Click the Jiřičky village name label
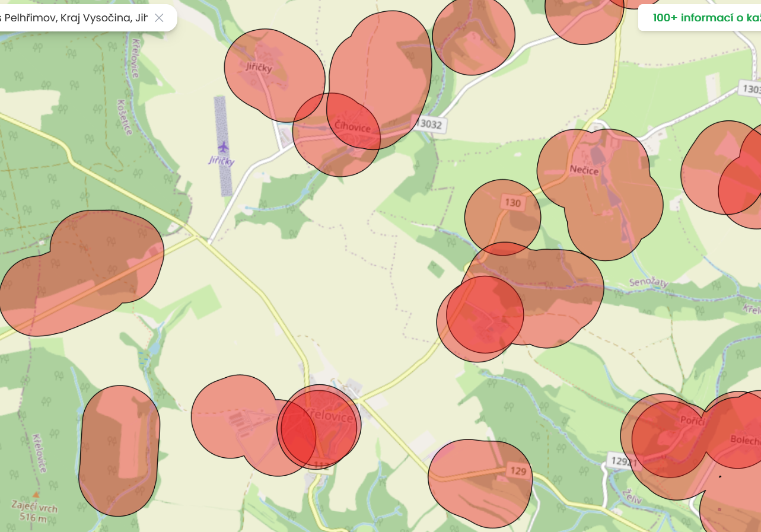The width and height of the screenshot is (761, 532). click(259, 67)
